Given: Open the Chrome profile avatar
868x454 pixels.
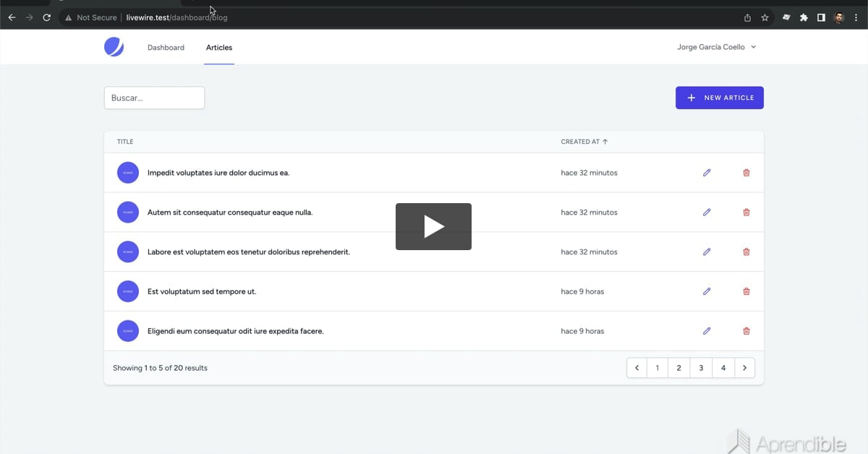Looking at the screenshot, I should 839,17.
